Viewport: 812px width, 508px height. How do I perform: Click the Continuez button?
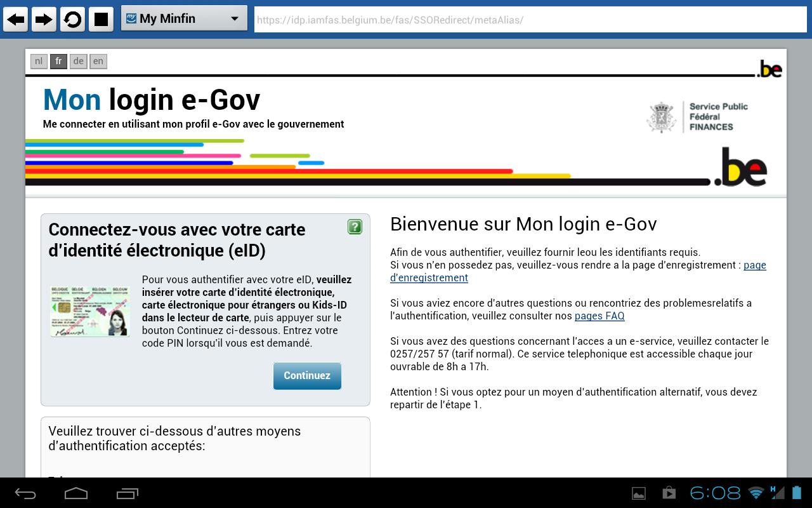[x=307, y=376]
